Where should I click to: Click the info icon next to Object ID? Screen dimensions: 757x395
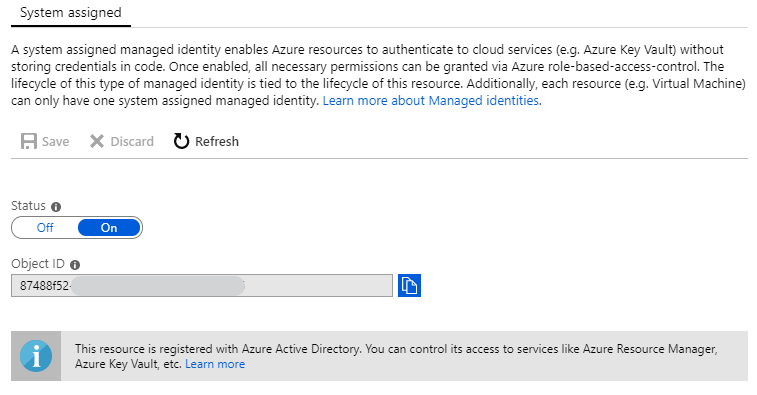pyautogui.click(x=75, y=265)
